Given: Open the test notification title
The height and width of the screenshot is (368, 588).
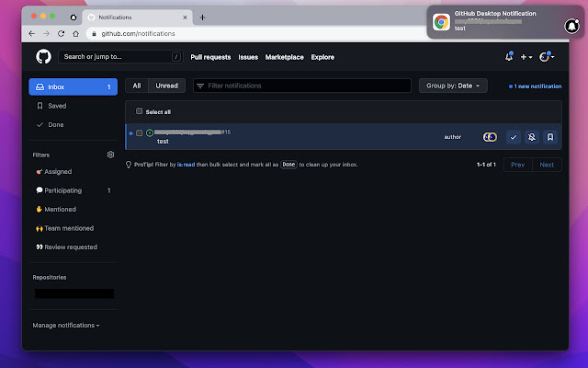Looking at the screenshot, I should pyautogui.click(x=163, y=141).
